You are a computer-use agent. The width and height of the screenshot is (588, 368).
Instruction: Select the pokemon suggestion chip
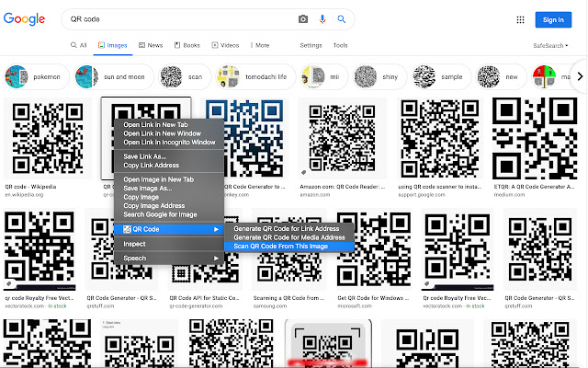[37, 76]
